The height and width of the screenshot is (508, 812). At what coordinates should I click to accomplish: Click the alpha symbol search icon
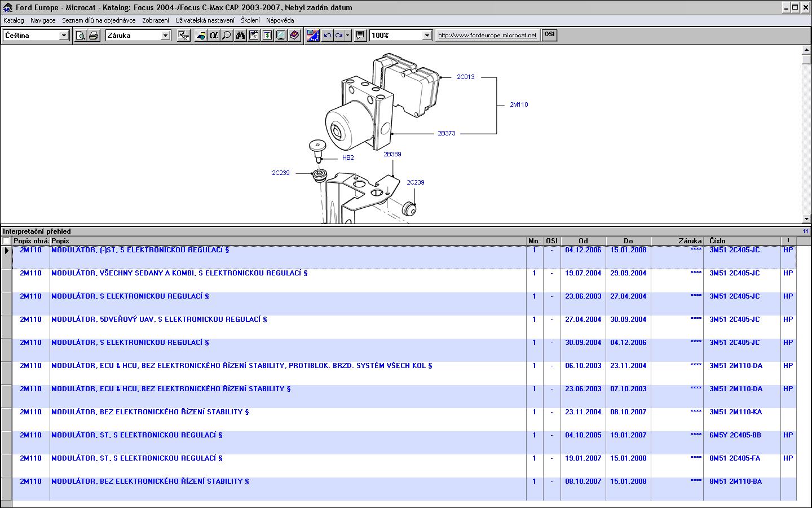pos(213,36)
